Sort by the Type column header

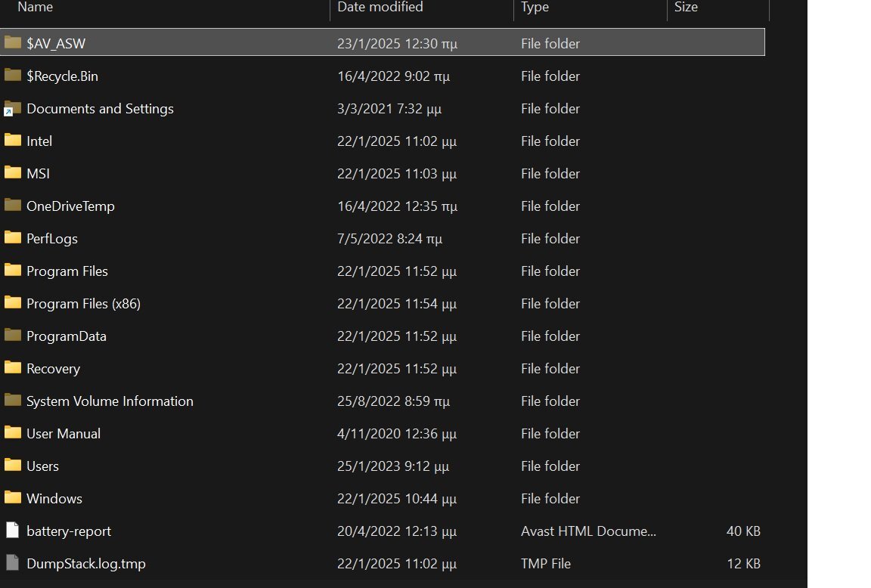535,8
